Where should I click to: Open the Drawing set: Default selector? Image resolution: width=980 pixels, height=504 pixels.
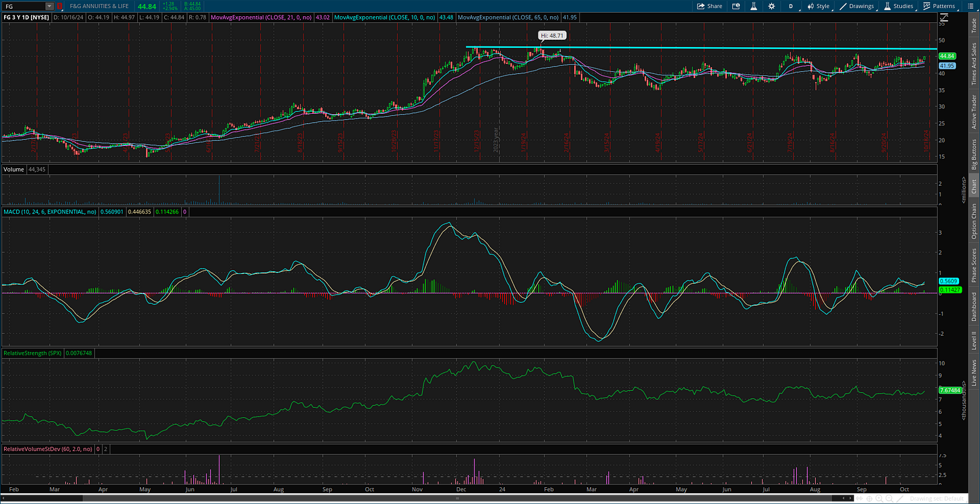(x=937, y=499)
